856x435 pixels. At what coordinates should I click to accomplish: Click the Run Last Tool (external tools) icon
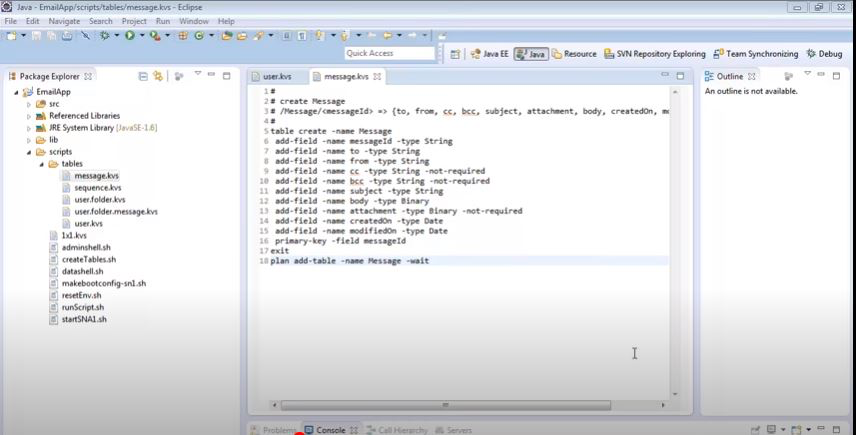coord(155,35)
